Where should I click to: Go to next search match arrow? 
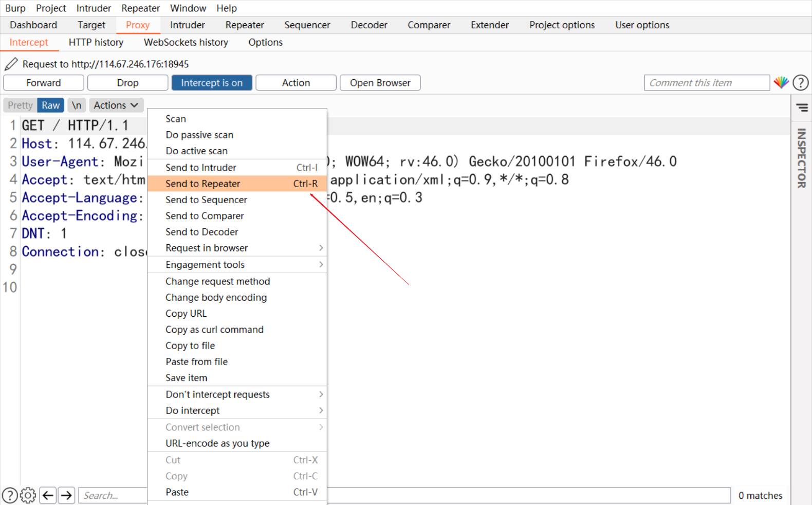click(x=66, y=495)
